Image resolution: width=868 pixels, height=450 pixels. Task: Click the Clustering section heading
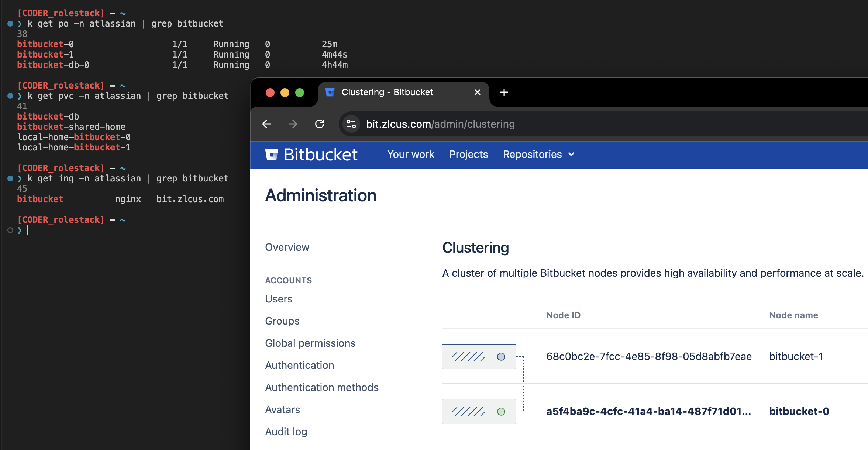point(475,247)
